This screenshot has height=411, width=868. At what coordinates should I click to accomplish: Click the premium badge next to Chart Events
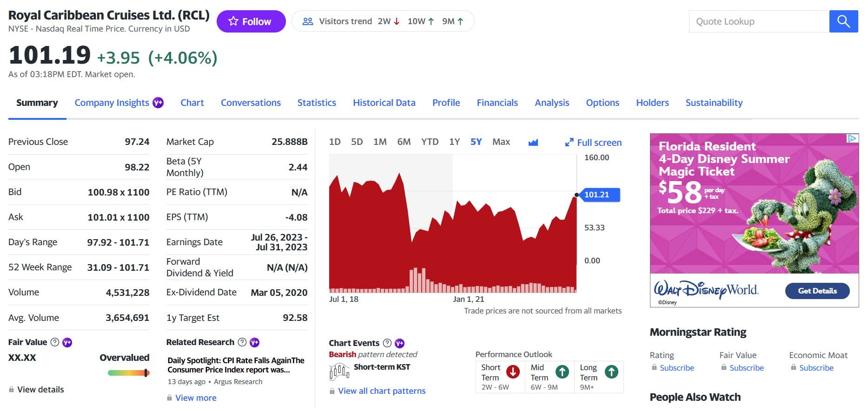(x=399, y=343)
